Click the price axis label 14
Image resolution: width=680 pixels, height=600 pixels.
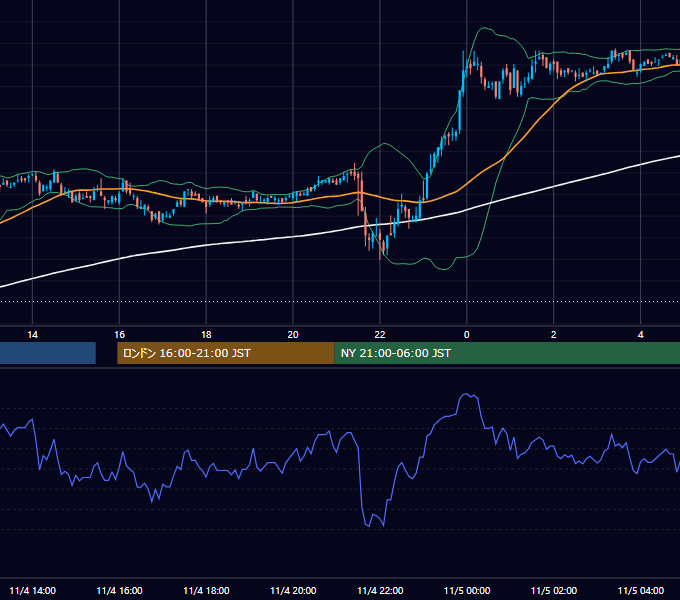(x=33, y=334)
